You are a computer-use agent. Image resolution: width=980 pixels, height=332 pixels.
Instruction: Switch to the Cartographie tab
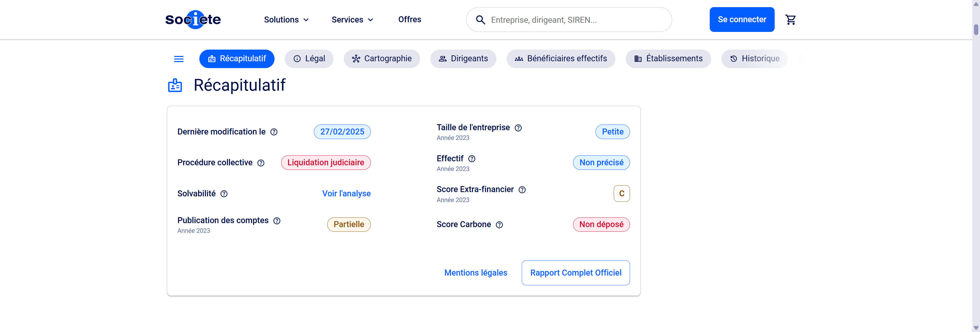[x=382, y=59]
